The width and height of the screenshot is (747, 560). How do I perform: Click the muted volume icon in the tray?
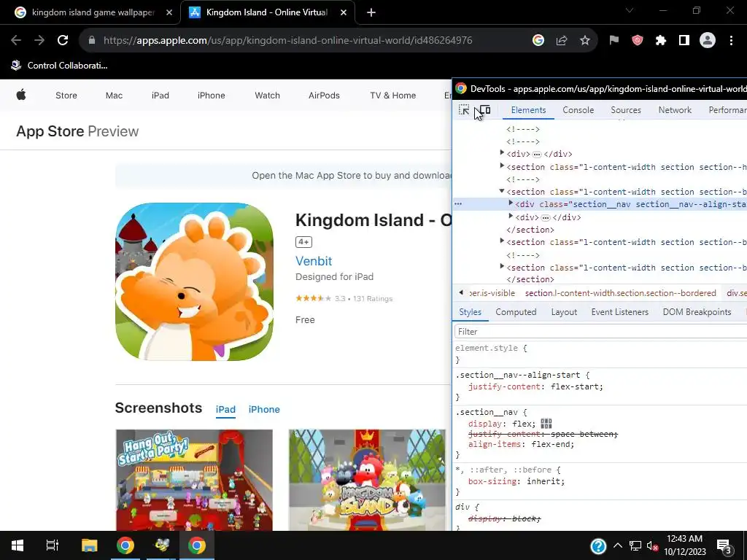(x=652, y=546)
